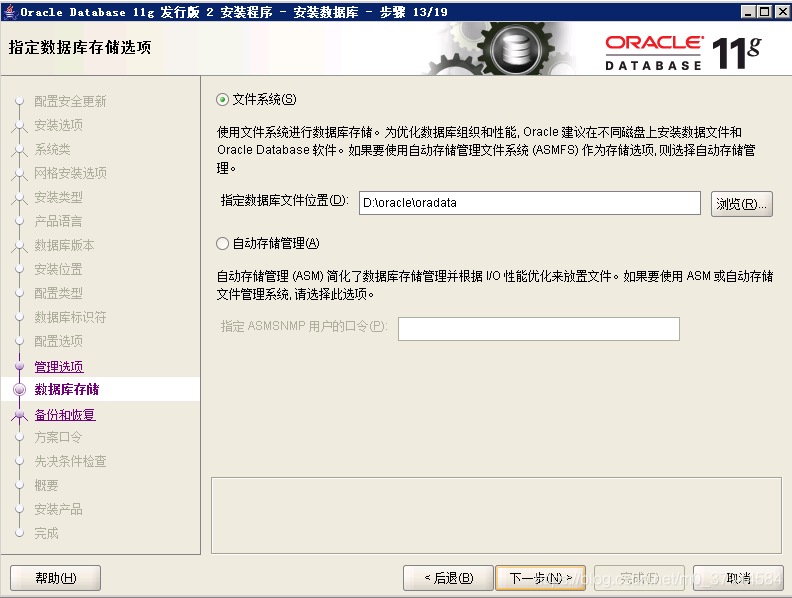Viewport: 792px width, 598px height.
Task: Click the empty message area at bottom
Action: 496,516
